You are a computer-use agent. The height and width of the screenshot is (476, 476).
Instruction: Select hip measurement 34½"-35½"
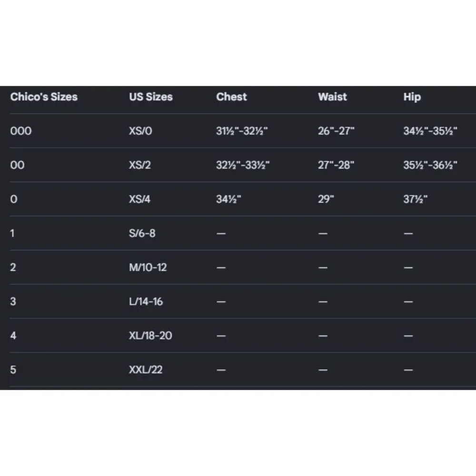tap(430, 131)
